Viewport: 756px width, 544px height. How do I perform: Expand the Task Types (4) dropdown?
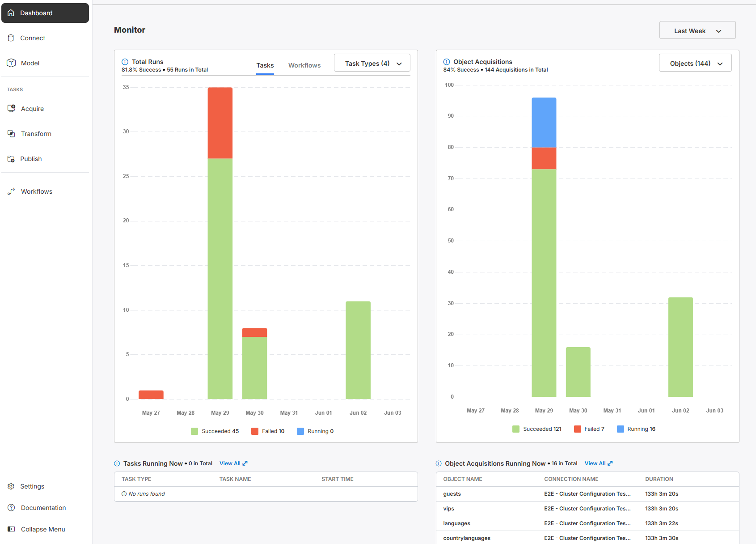pos(372,63)
